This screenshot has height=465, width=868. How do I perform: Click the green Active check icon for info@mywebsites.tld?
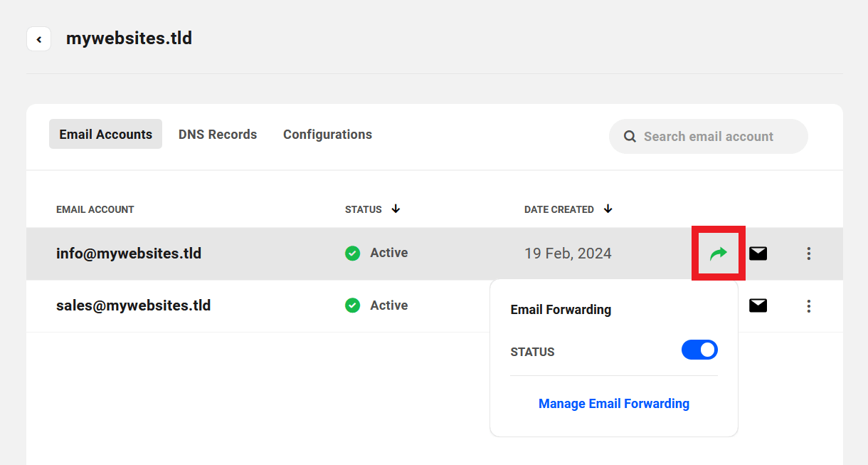(352, 253)
